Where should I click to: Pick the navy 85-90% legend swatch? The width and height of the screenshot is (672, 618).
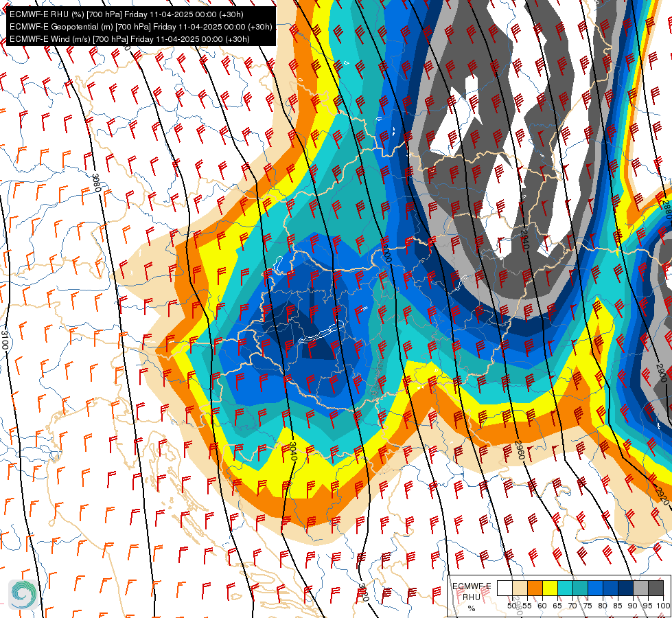[626, 588]
